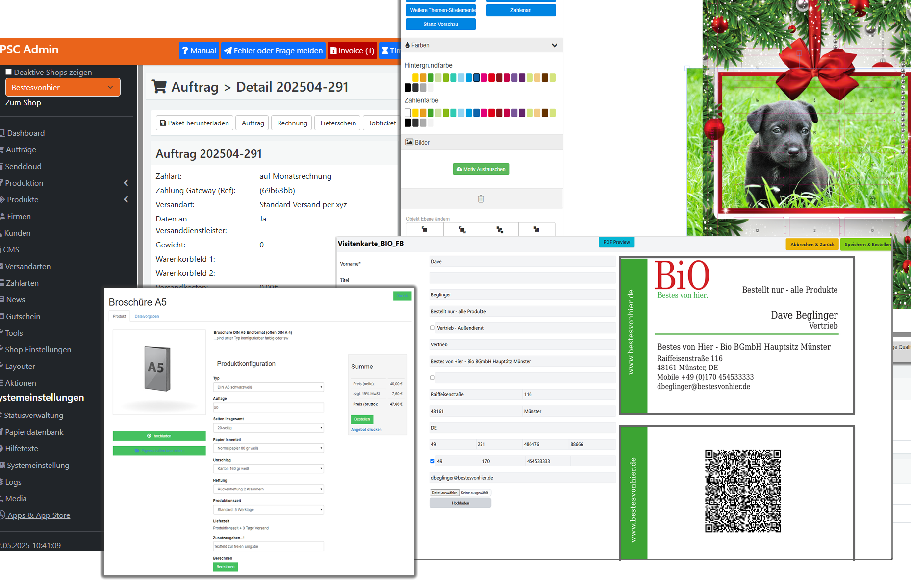
Task: Click rightmost icon under Objekt Ebene ändern
Action: (536, 229)
